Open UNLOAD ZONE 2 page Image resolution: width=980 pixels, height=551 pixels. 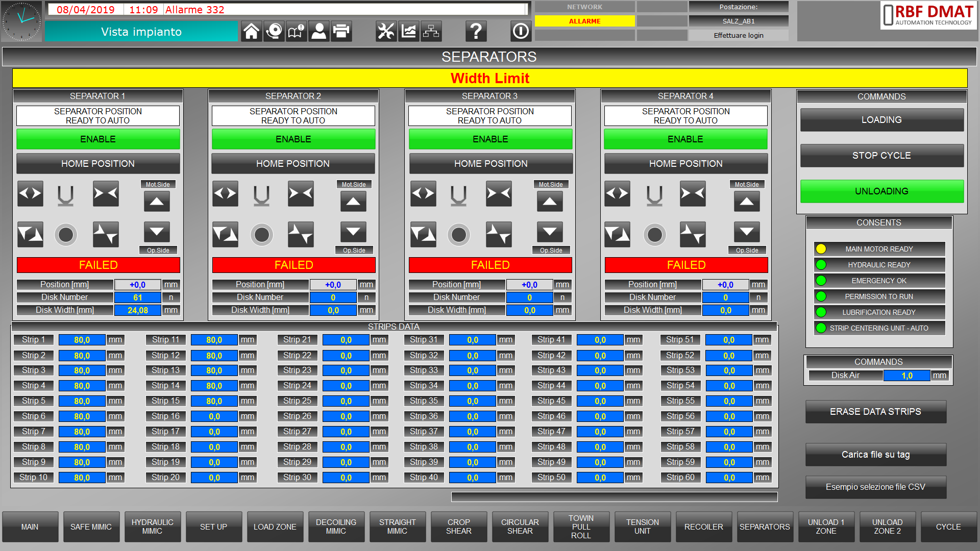tap(888, 527)
